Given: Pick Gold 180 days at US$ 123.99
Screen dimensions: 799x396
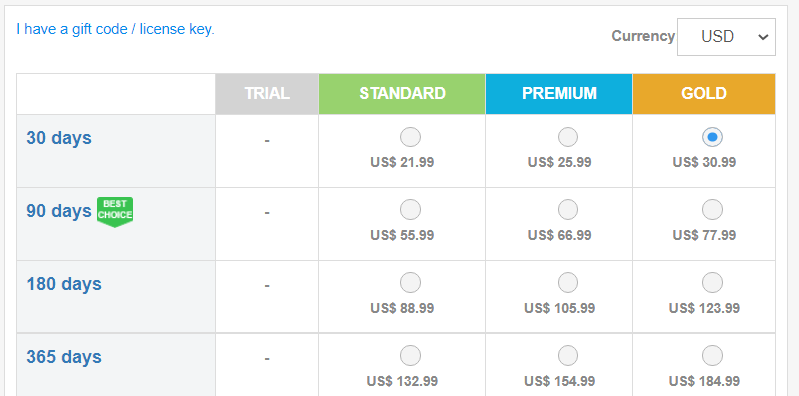Looking at the screenshot, I should tap(712, 282).
